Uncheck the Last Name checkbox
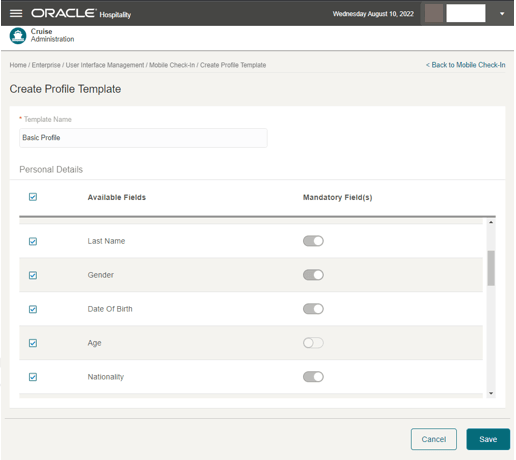 coord(33,241)
